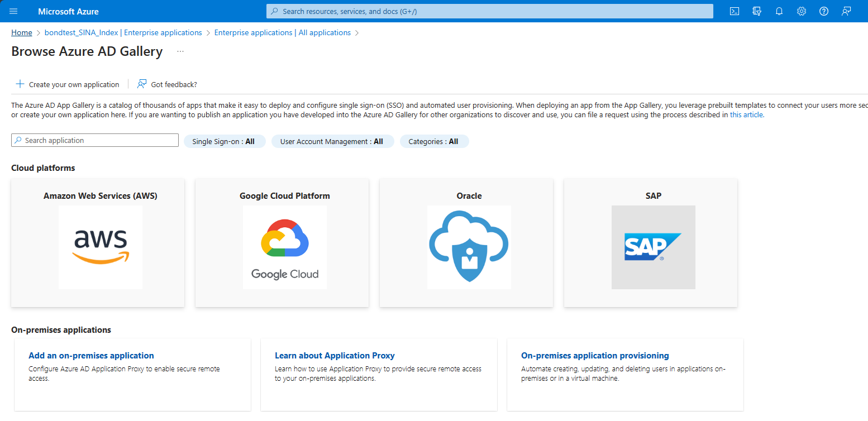Screen dimensions: 868x421
Task: Open the Add an on-premises application link
Action: (91, 356)
